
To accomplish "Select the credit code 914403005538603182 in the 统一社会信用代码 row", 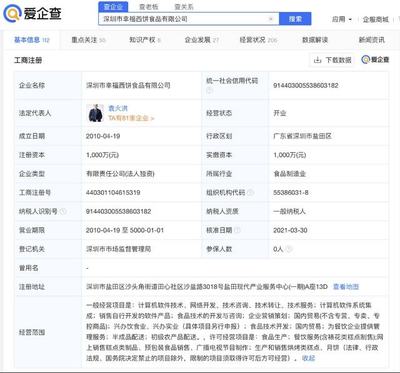I will click(306, 85).
